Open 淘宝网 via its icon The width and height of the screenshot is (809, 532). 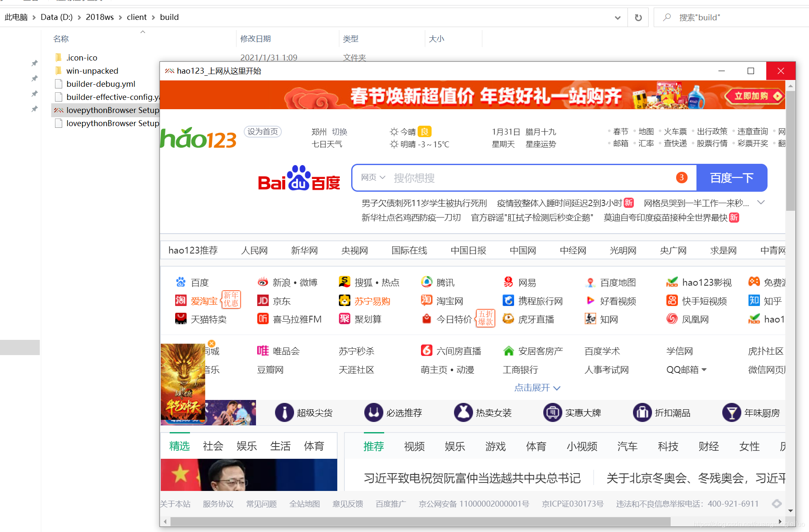426,300
